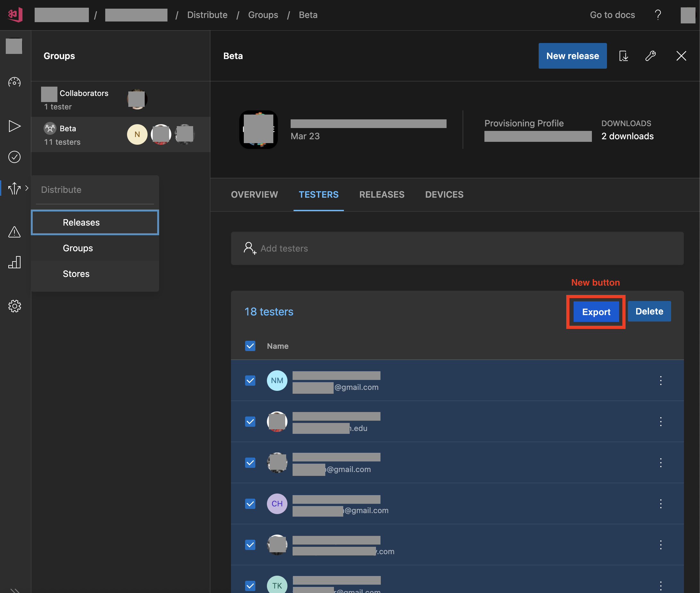Uncheck the tester with NM avatar
This screenshot has height=593, width=700.
point(250,380)
